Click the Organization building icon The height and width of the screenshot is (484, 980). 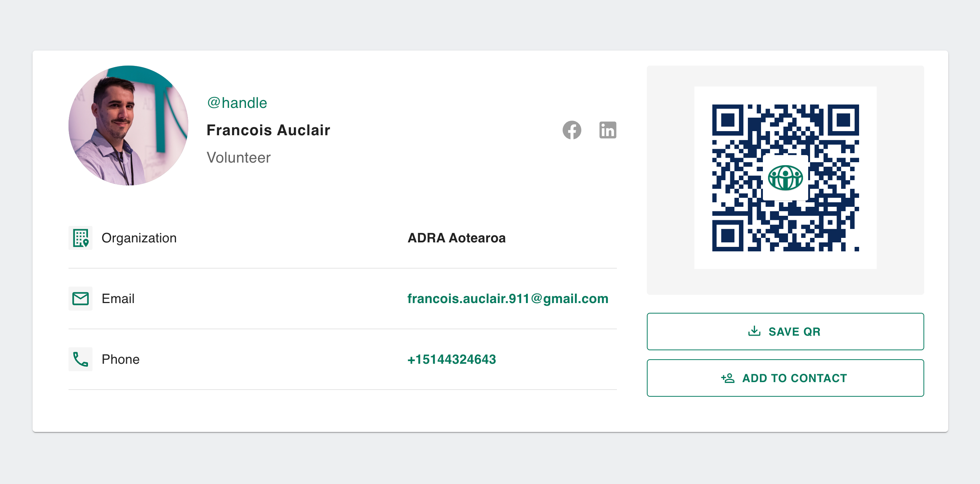point(80,238)
